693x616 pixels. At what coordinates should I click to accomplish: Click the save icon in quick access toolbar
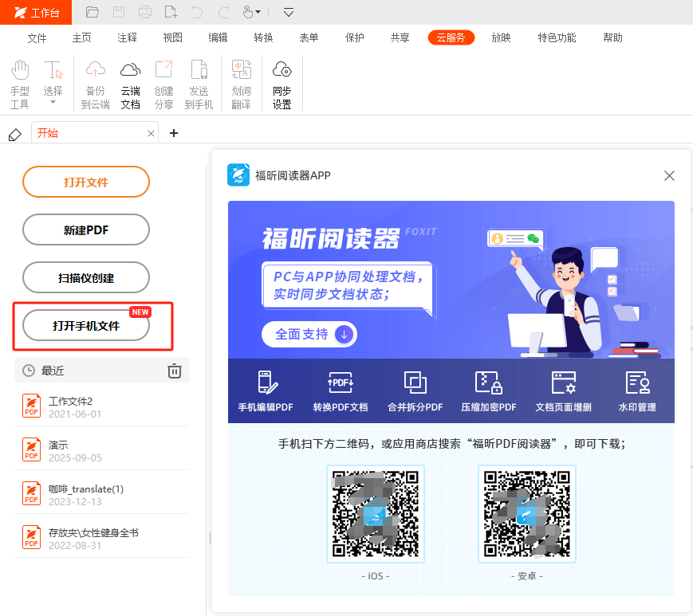(119, 12)
